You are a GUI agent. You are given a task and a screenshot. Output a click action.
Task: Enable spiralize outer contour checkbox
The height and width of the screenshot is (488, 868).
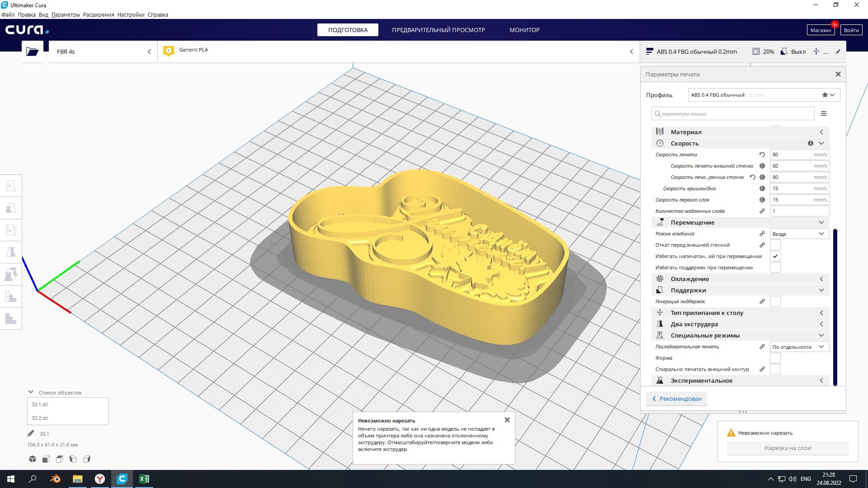coord(775,369)
